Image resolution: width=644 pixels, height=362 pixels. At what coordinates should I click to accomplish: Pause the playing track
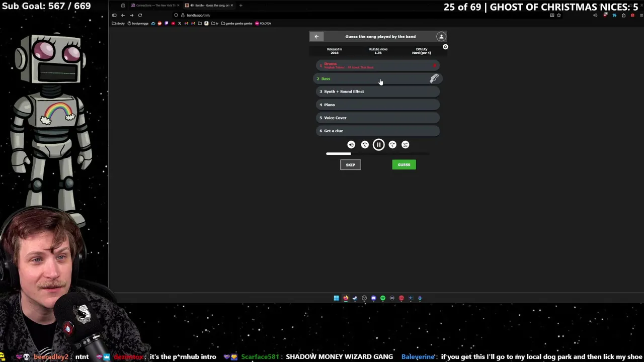378,145
